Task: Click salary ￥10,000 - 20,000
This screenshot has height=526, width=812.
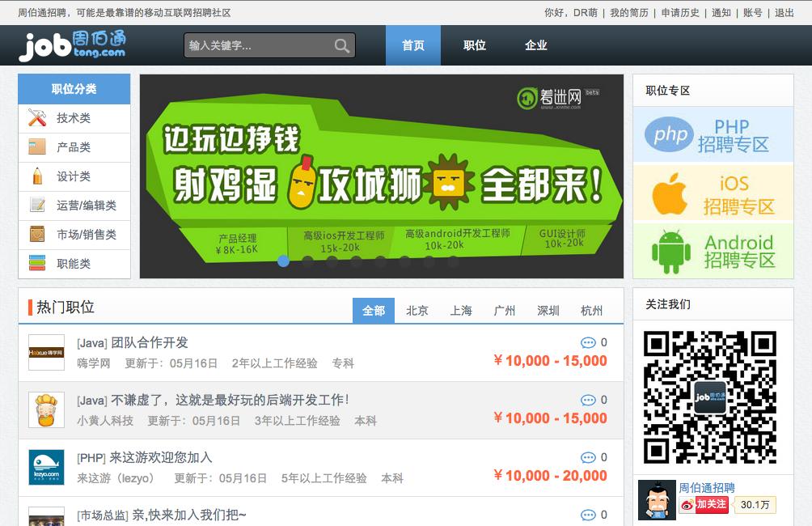Action: pyautogui.click(x=550, y=476)
